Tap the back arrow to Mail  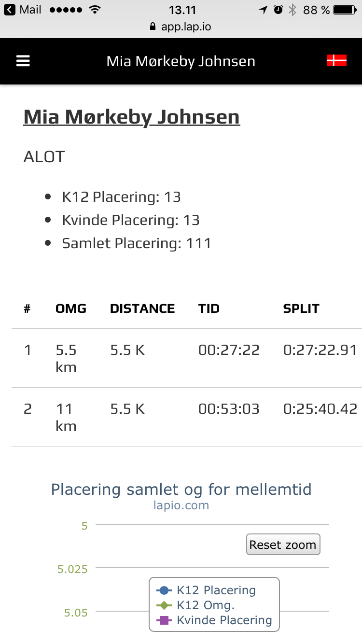click(10, 10)
